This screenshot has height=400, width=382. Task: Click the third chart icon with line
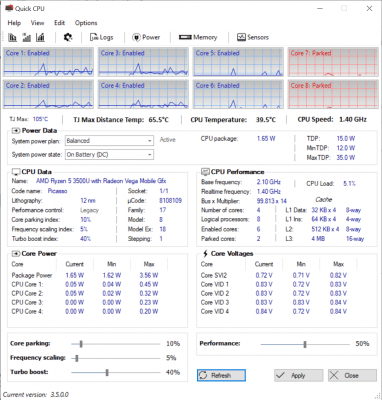point(41,37)
